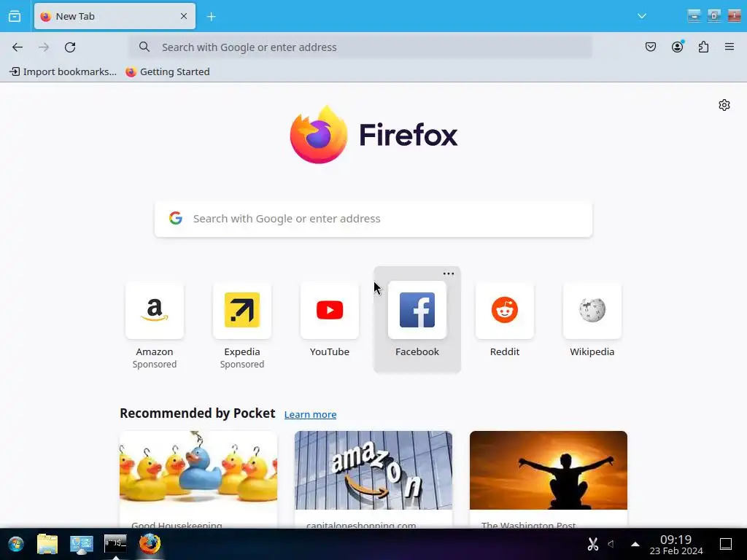Open the Wikipedia shortcut tile

pyautogui.click(x=592, y=311)
